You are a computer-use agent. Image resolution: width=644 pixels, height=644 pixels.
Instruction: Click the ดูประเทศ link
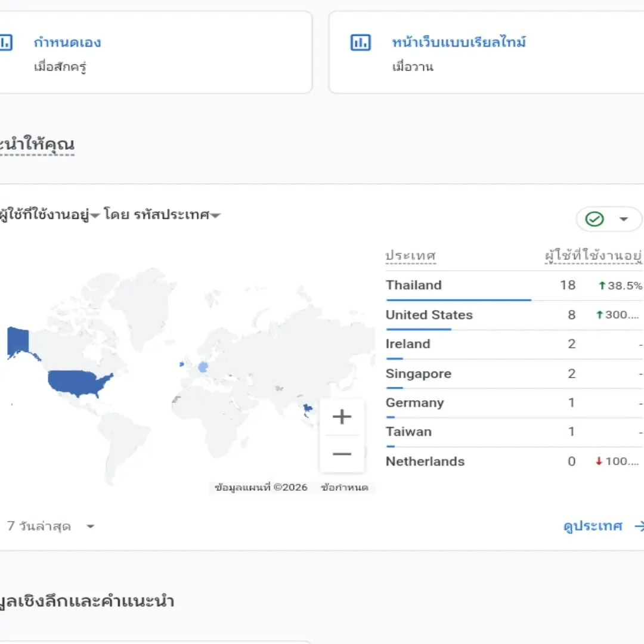click(x=593, y=526)
